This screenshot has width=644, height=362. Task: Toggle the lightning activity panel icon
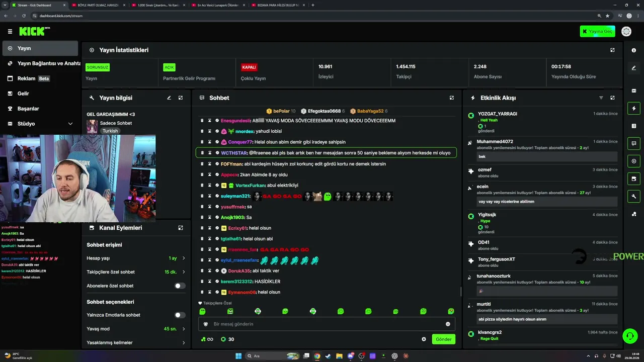coord(634,108)
